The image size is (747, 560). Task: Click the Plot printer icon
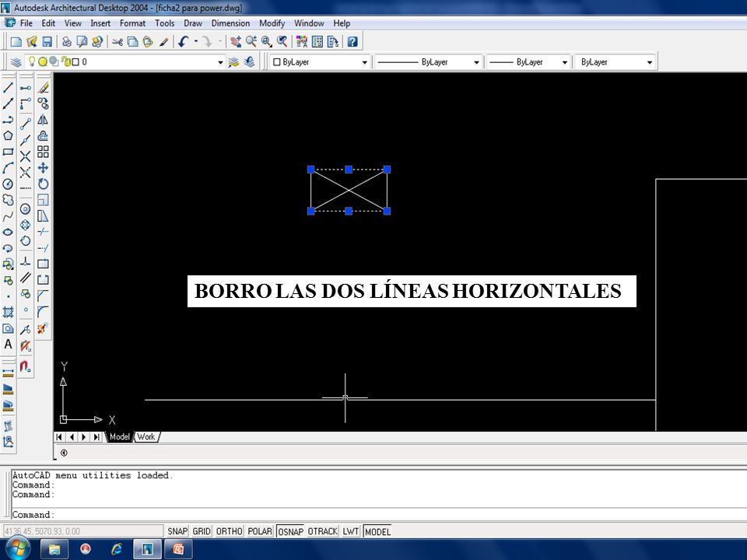tap(67, 42)
